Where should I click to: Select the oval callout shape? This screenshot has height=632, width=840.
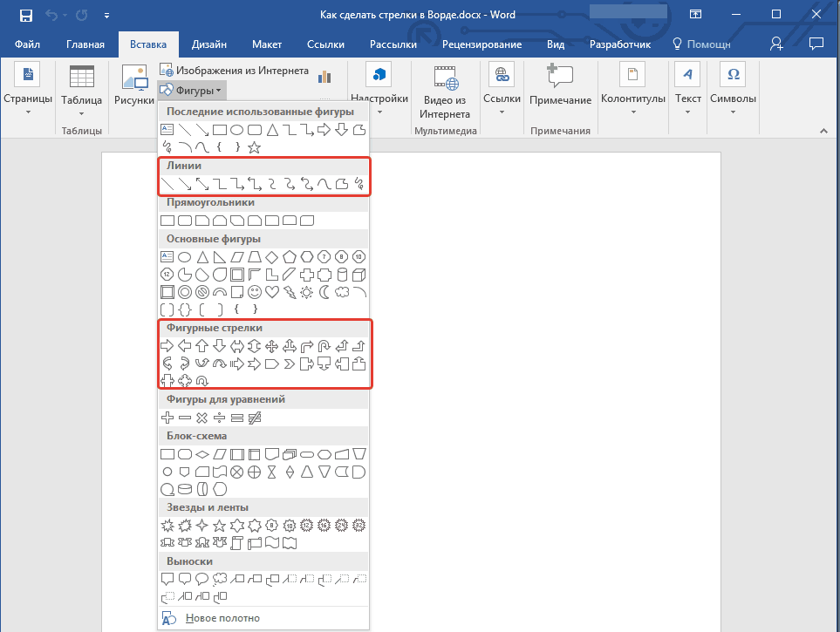point(201,578)
